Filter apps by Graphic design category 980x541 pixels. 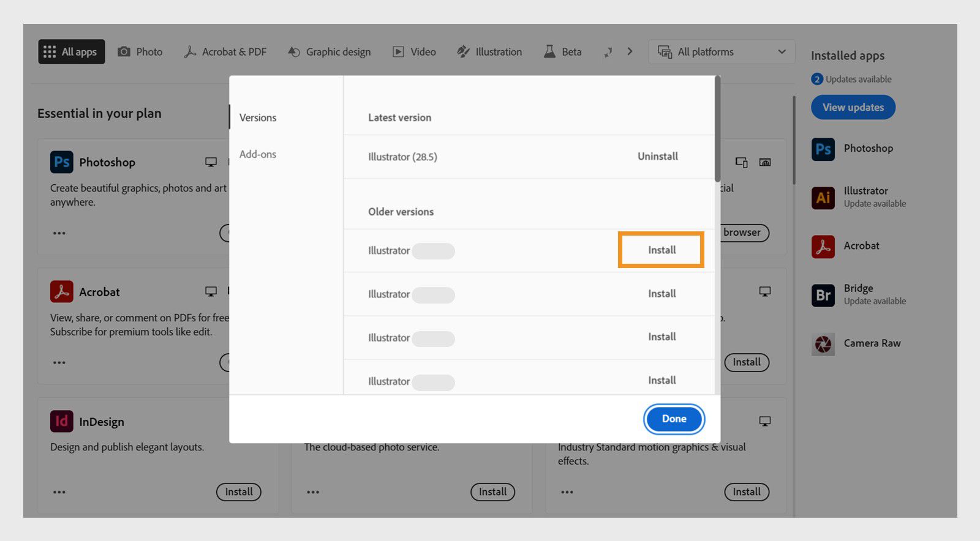(330, 52)
